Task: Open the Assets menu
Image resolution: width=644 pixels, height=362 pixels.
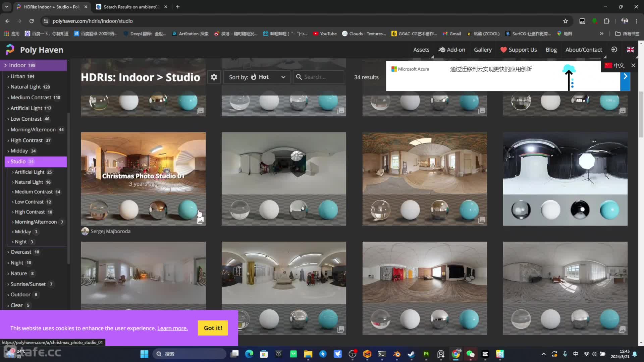Action: 421,50
